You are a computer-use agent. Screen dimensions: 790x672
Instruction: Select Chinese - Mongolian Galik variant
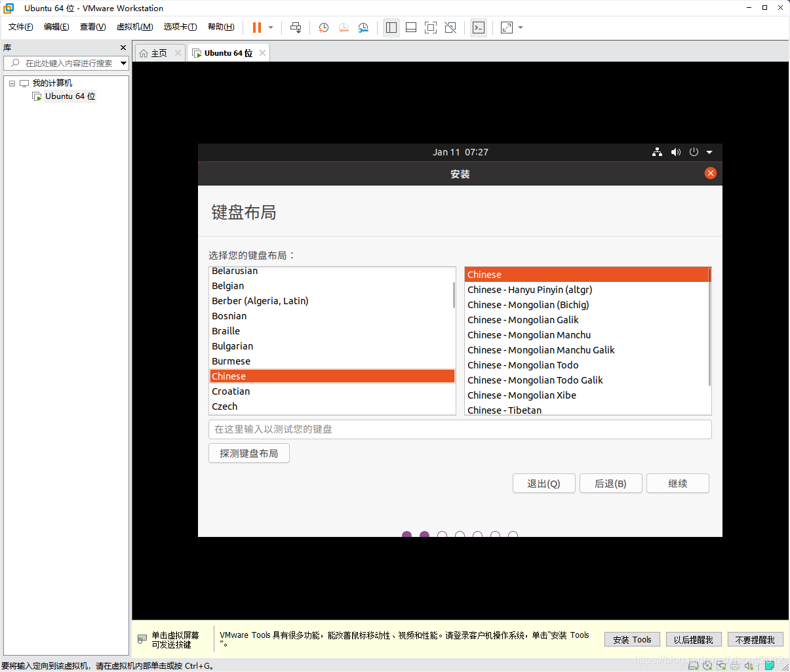(x=587, y=320)
